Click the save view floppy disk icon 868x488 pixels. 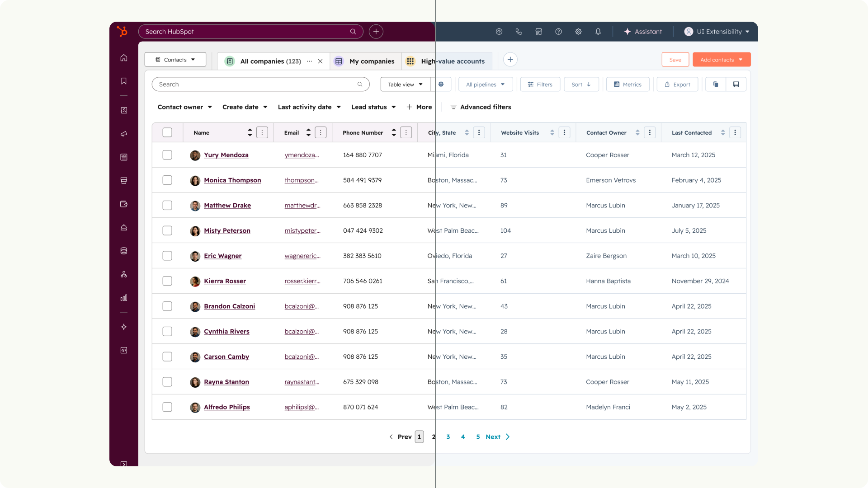point(736,84)
